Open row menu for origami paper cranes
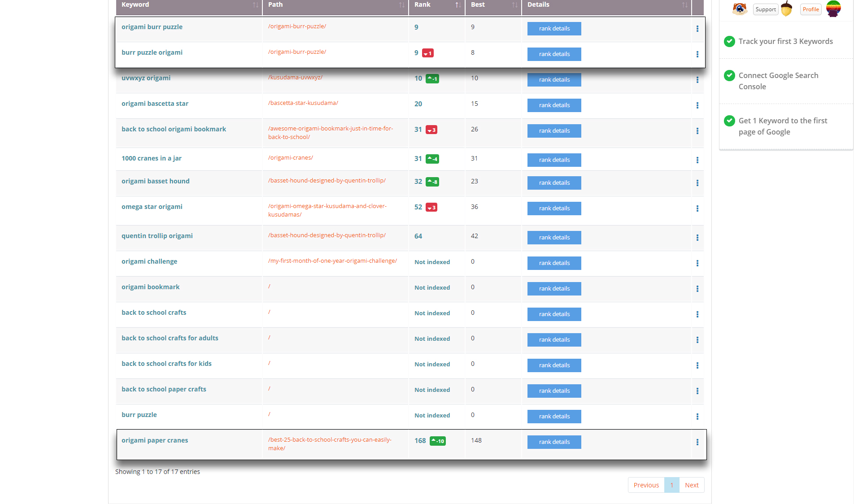This screenshot has width=854, height=504. [697, 442]
